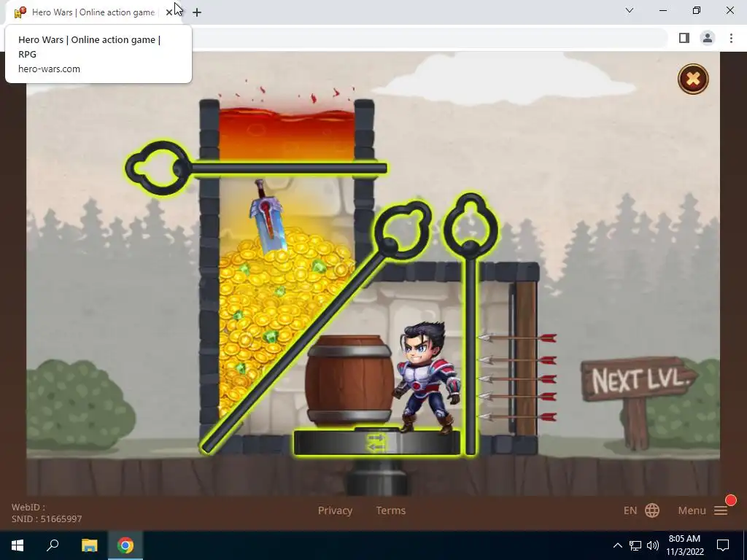Image resolution: width=747 pixels, height=560 pixels.
Task: Show hidden system tray icons
Action: coord(617,545)
